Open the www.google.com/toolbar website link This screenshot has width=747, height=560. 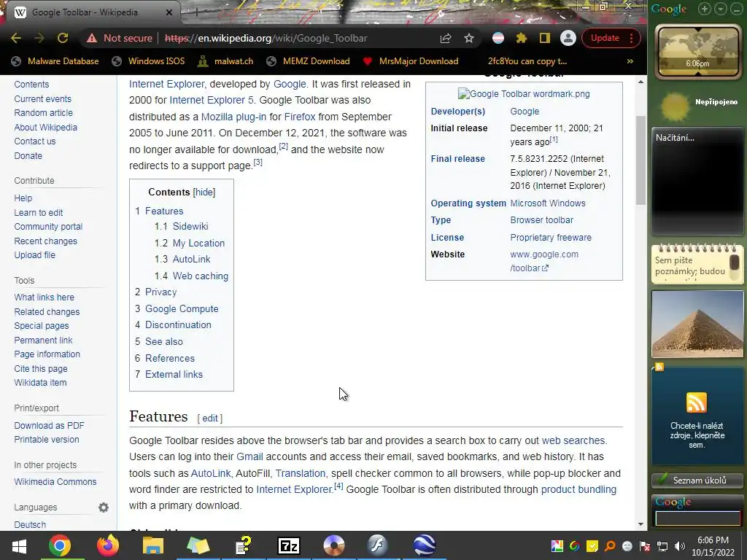[544, 261]
